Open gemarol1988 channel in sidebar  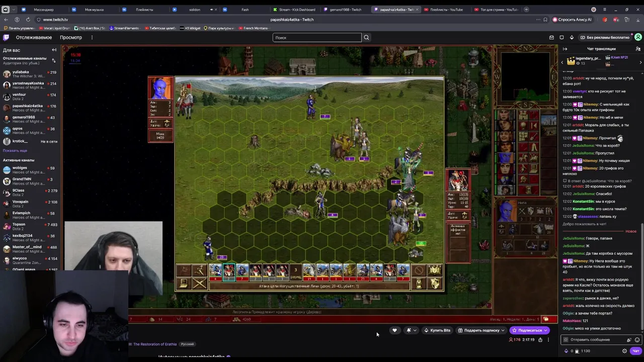(30, 119)
